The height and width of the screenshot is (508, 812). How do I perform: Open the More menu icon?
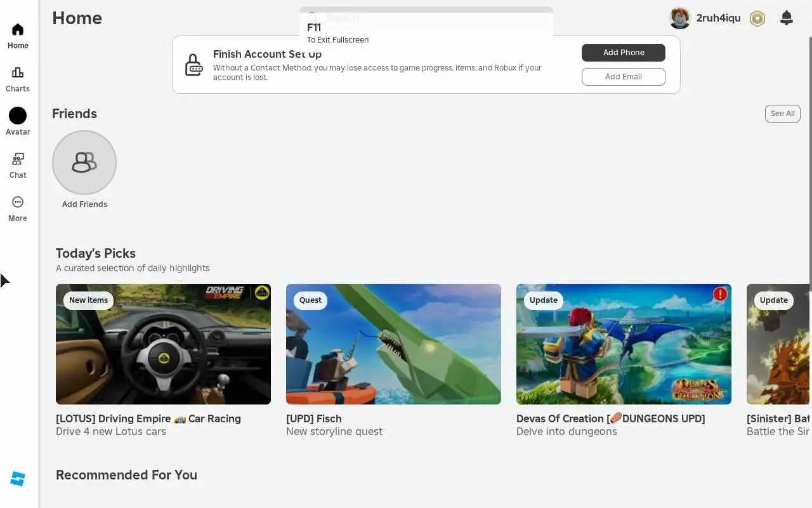[x=18, y=202]
